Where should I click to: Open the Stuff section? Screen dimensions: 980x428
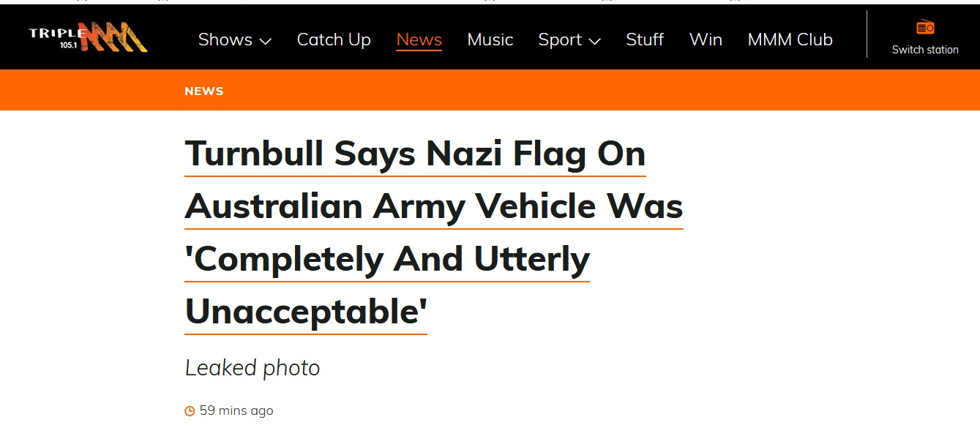click(x=645, y=40)
